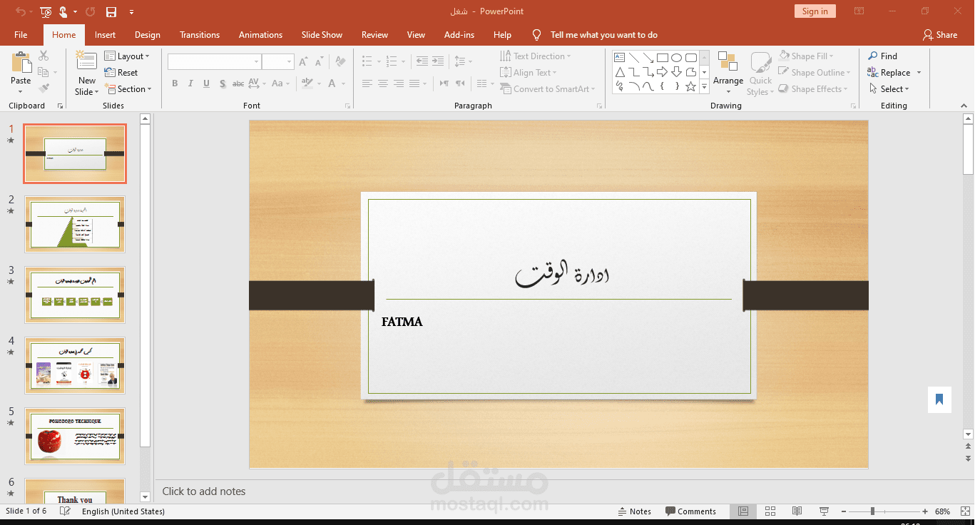
Task: Toggle Italic formatting
Action: (190, 83)
